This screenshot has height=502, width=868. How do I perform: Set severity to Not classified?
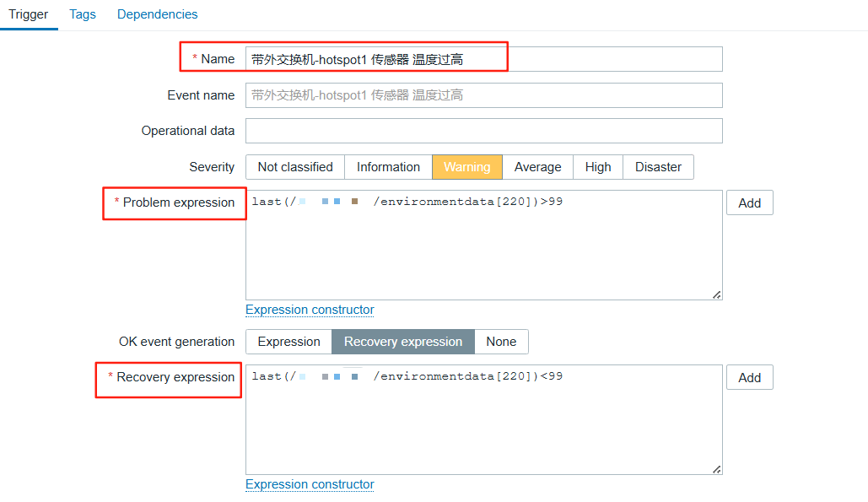(295, 167)
